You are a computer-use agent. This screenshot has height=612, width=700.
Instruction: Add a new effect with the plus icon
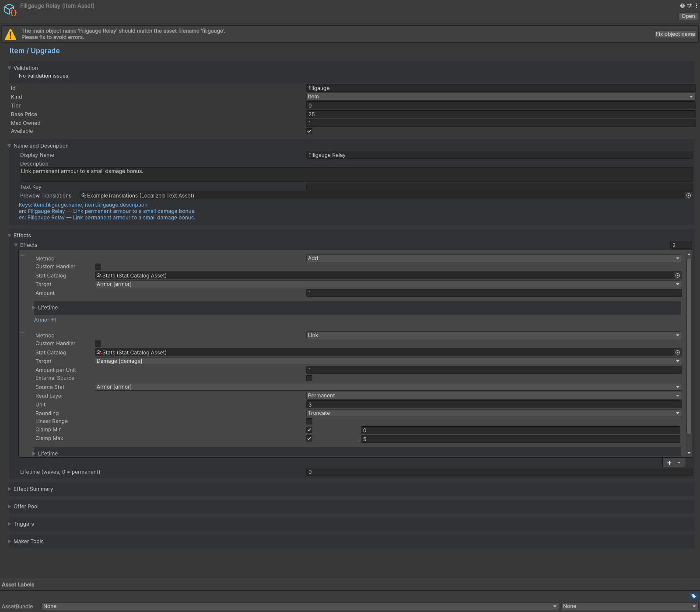tap(669, 462)
